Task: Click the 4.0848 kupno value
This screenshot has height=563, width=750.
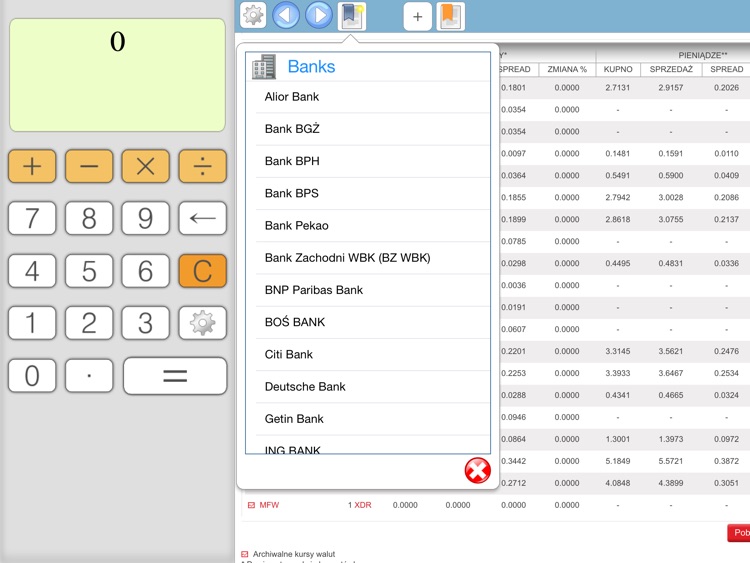Action: tap(618, 483)
